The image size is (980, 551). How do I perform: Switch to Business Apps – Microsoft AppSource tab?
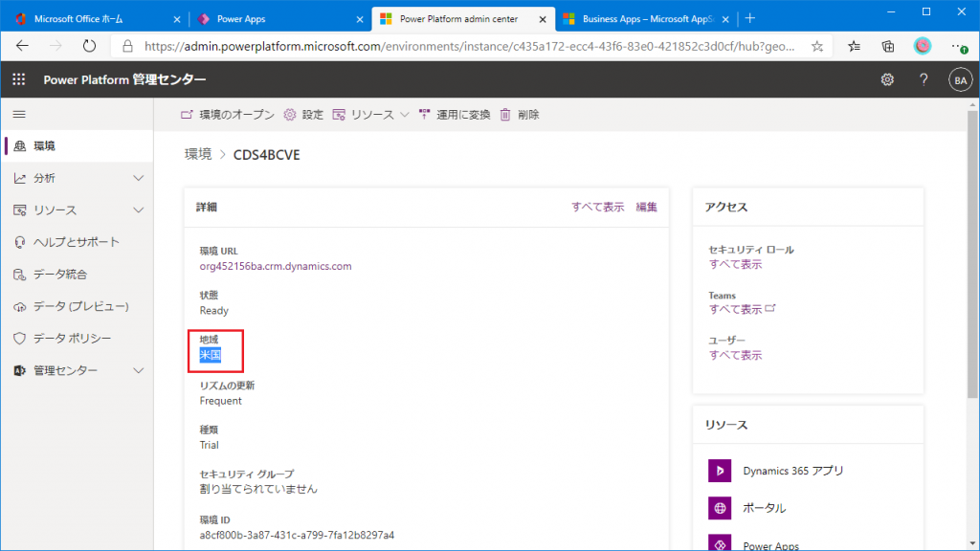(x=644, y=19)
